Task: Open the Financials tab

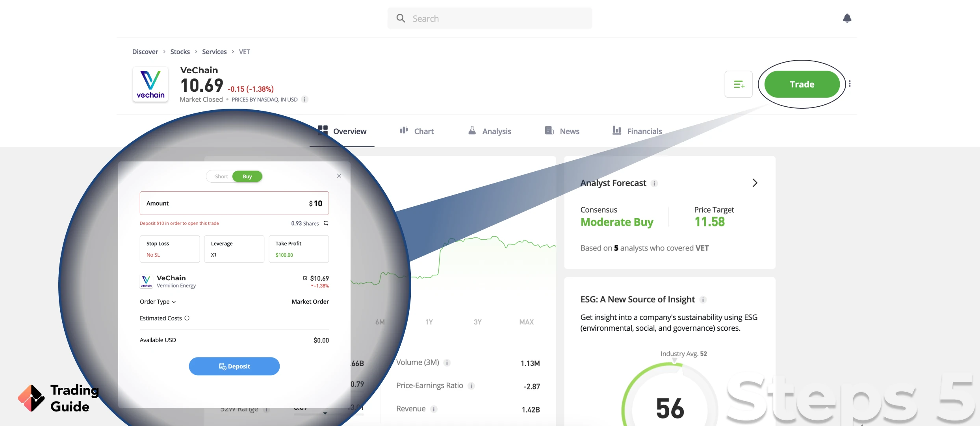Action: [637, 131]
